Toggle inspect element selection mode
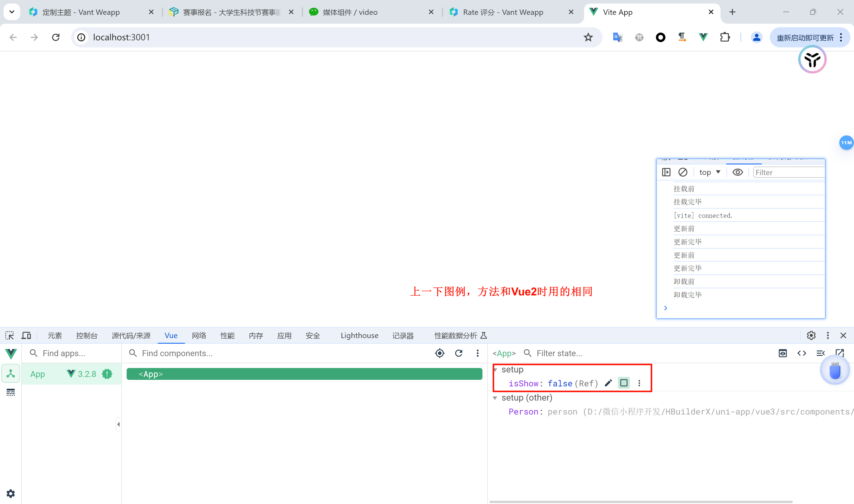 click(9, 335)
